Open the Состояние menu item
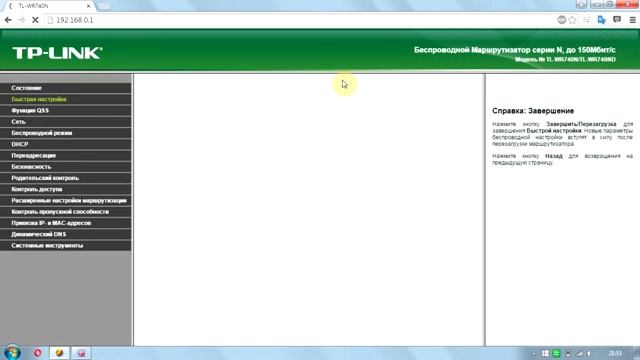 [66, 88]
